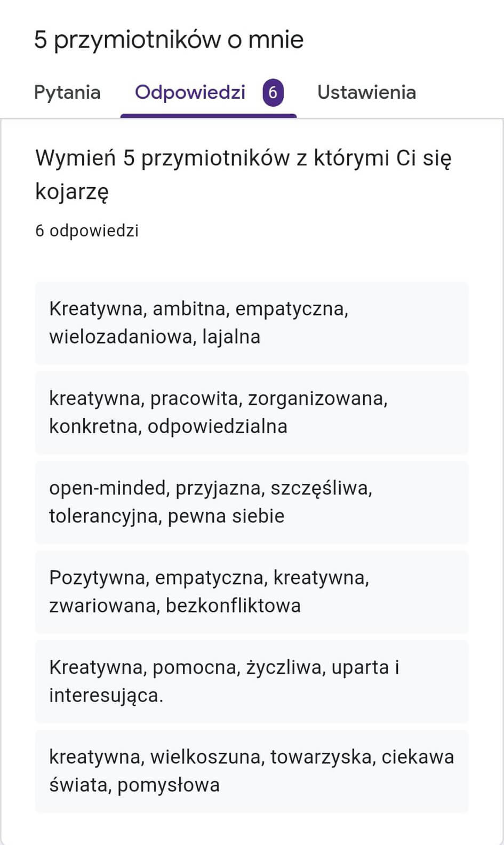Select the response starting with 'Pozytywna, empatyczna'
This screenshot has width=504, height=845.
[x=252, y=592]
